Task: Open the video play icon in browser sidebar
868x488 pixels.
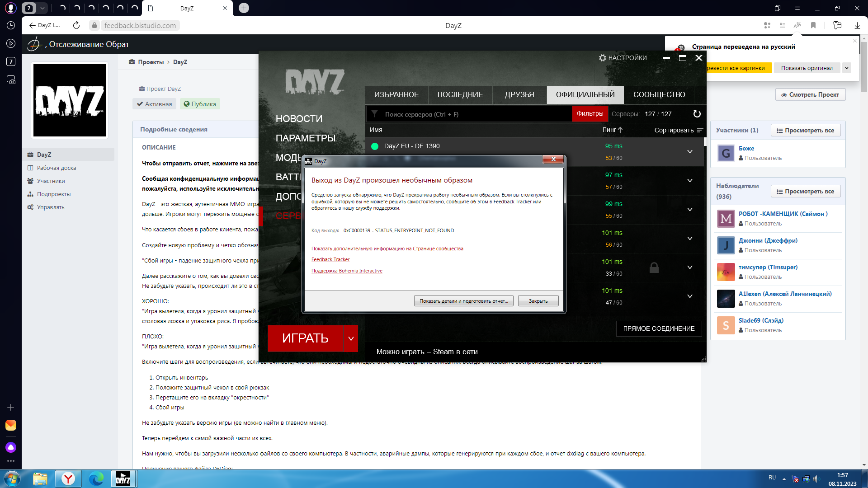Action: click(x=11, y=44)
